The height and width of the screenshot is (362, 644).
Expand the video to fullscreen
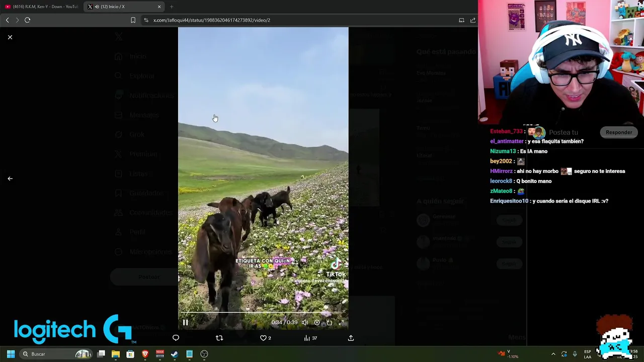click(341, 323)
